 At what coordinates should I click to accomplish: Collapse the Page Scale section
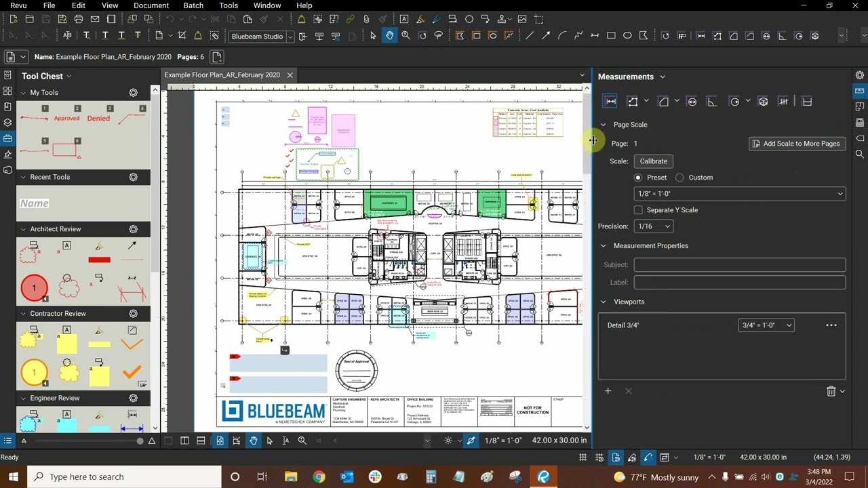pyautogui.click(x=603, y=124)
